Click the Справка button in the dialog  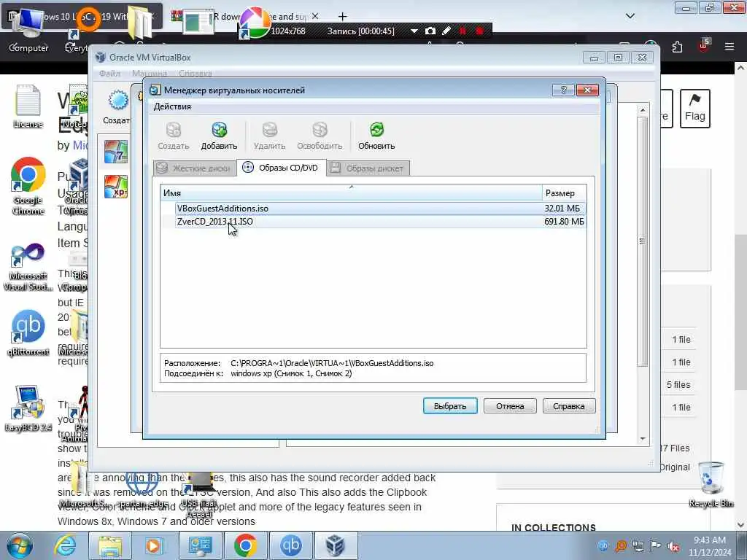[x=569, y=406]
